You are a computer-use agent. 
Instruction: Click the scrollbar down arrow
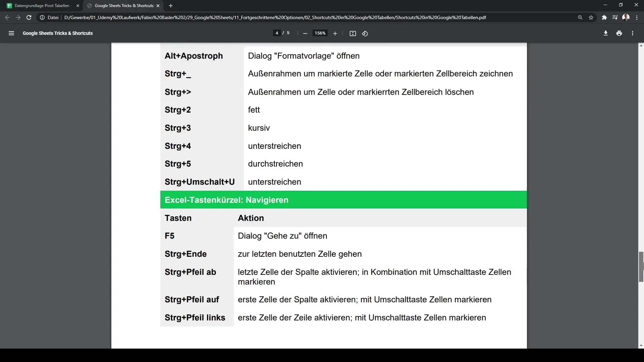(x=641, y=346)
